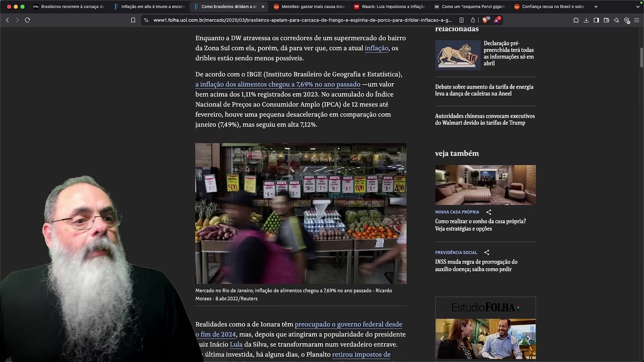644x362 pixels.
Task: Switch to 'Inflação em alta é imune' tab
Action: 149,7
